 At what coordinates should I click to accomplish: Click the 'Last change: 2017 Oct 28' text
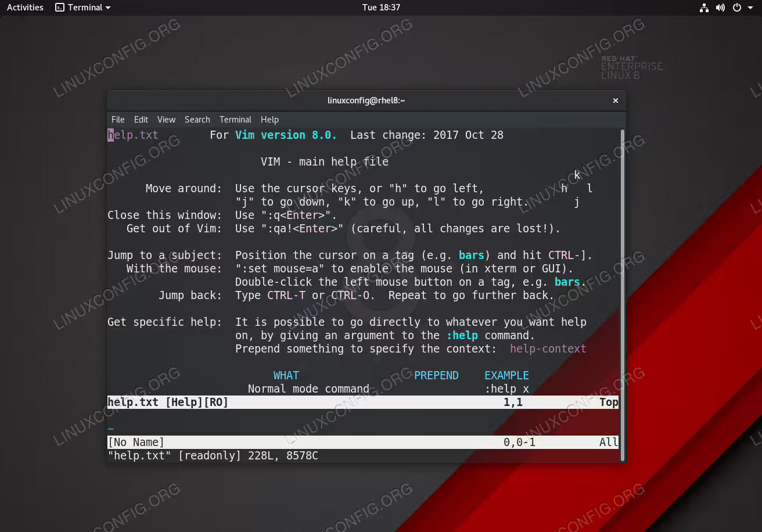pyautogui.click(x=427, y=135)
